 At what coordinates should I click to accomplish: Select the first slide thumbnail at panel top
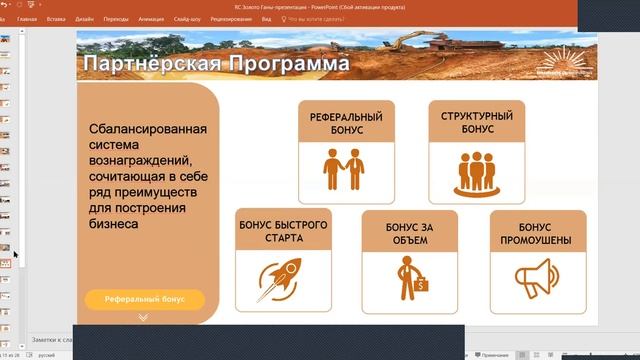[5, 39]
